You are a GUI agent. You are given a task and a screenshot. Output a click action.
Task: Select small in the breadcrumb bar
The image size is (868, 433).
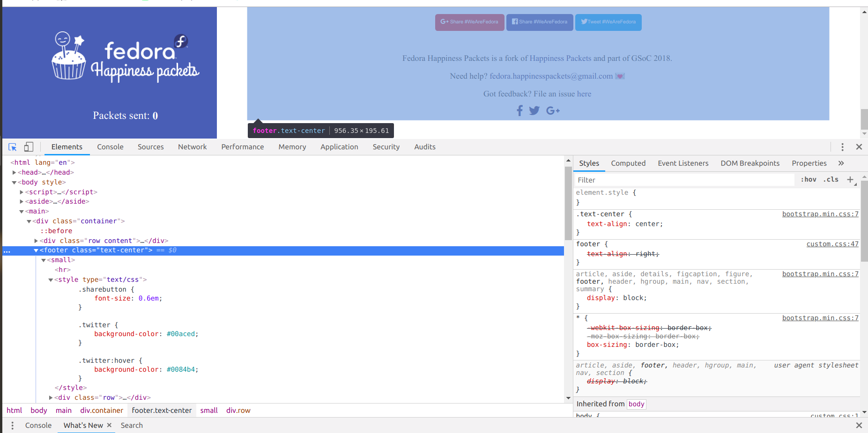tap(209, 411)
